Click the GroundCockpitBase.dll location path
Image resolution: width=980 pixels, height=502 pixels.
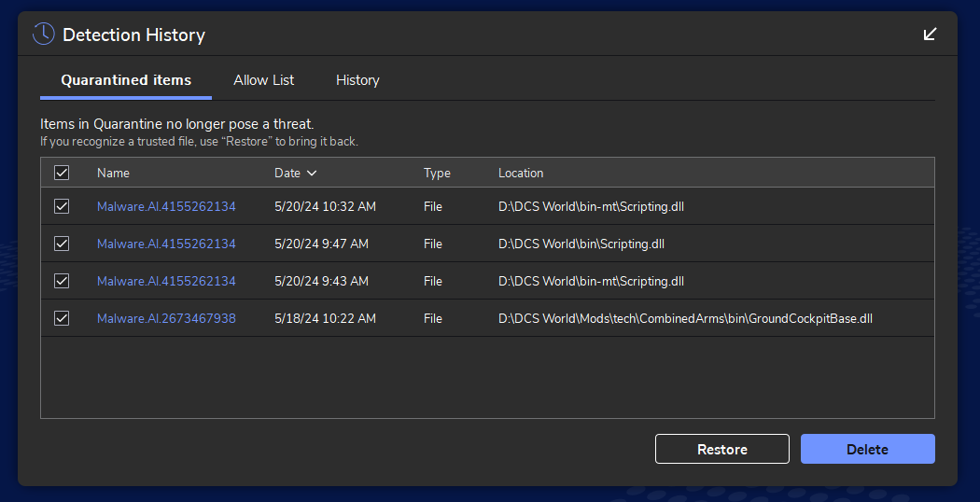click(685, 318)
